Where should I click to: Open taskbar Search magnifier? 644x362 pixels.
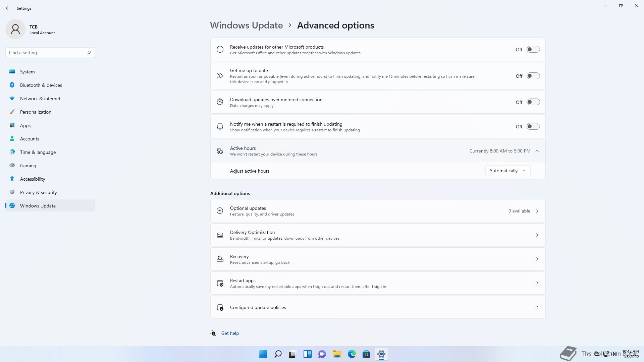point(278,354)
